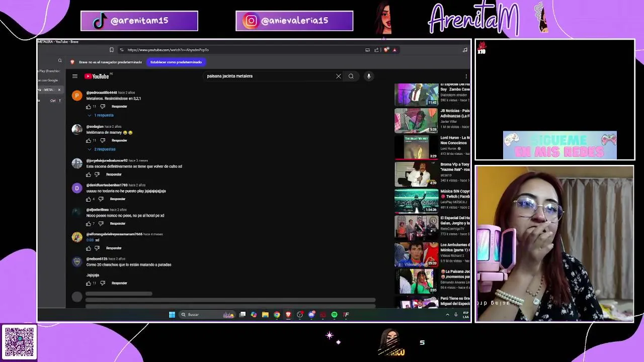Screen dimensions: 644x362
Task: Start voice search with microphone icon
Action: click(x=369, y=76)
